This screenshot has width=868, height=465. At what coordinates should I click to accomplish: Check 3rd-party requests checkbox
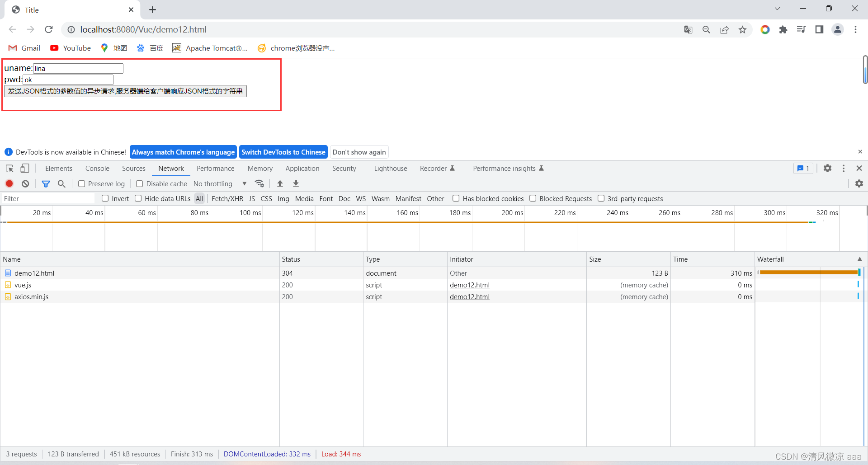coord(601,198)
